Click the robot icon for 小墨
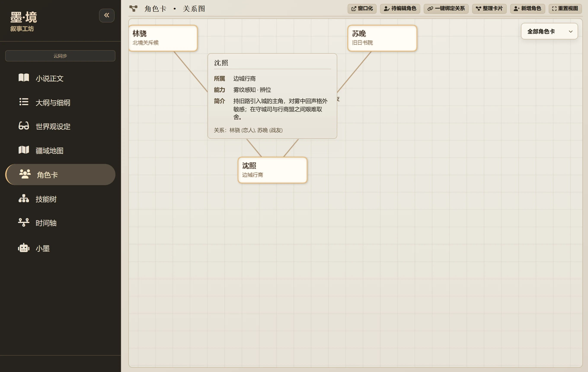The image size is (588, 372). (24, 248)
